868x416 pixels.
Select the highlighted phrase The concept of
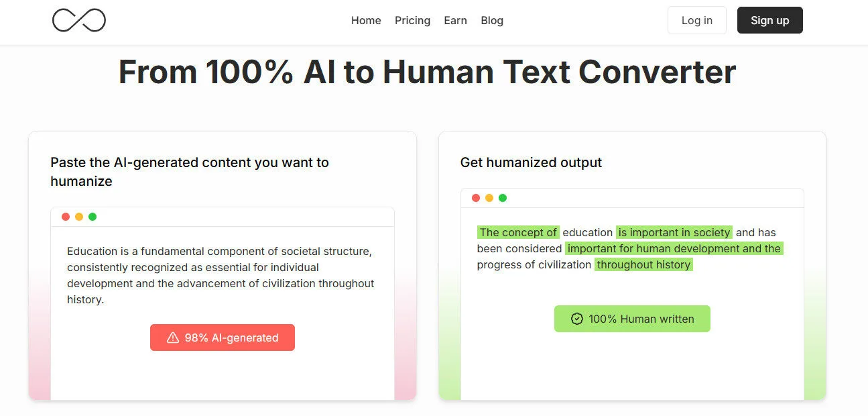pyautogui.click(x=518, y=232)
